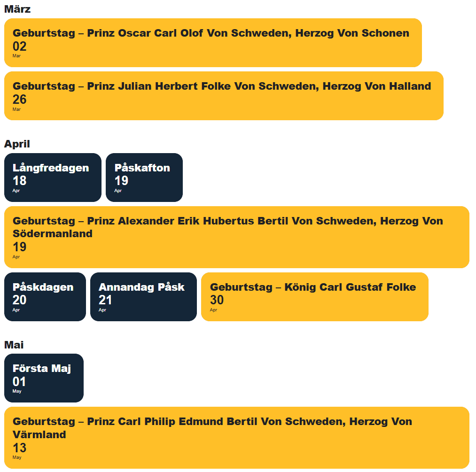Viewport: 476px width, 472px height.
Task: Click the Mai month heading
Action: (14, 345)
